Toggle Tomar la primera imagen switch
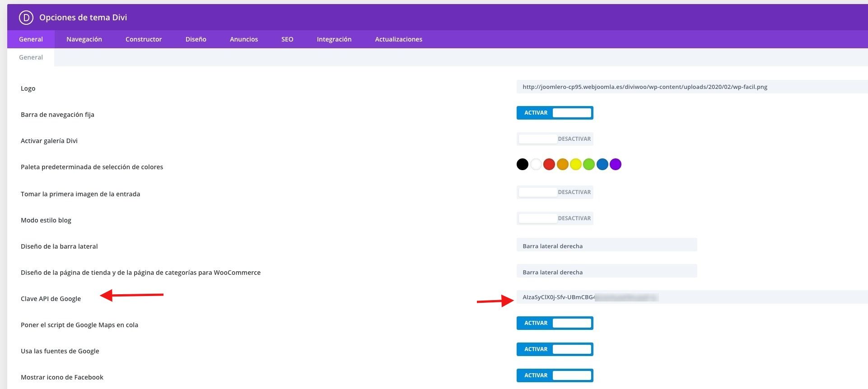This screenshot has width=868, height=389. click(x=555, y=192)
